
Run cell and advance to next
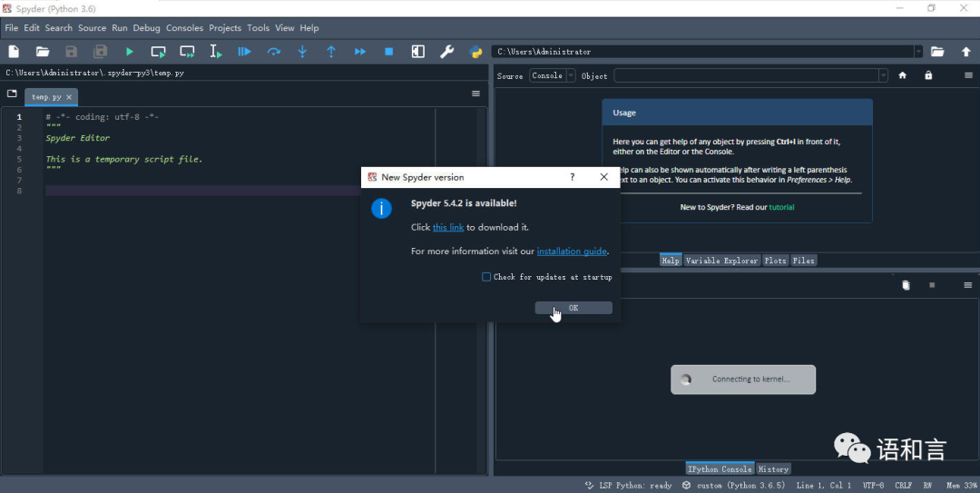(x=187, y=52)
